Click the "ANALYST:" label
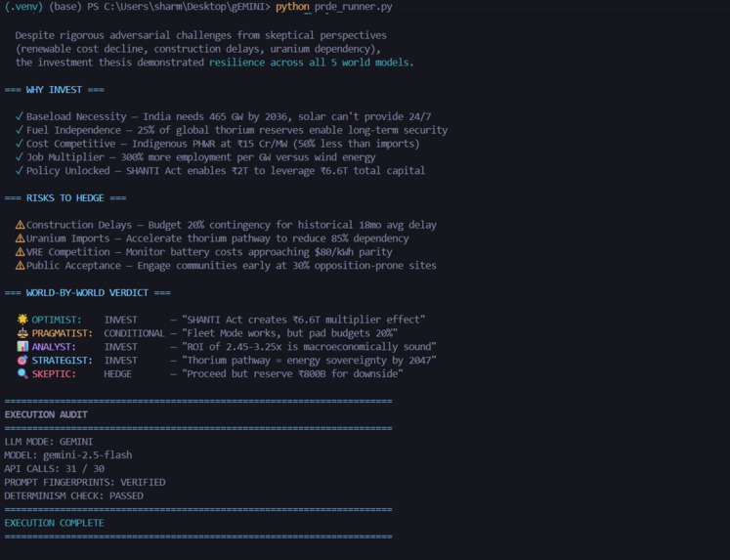Image resolution: width=730 pixels, height=560 pixels. point(54,347)
